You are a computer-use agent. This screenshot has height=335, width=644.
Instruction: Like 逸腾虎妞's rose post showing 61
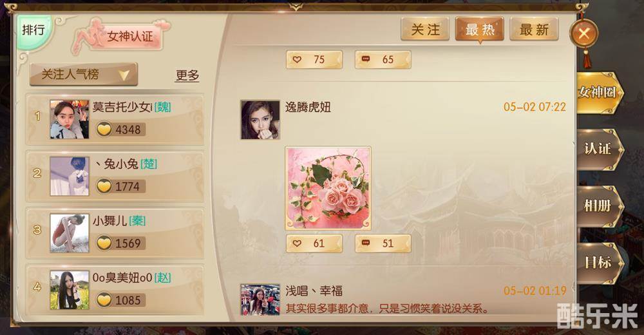(314, 244)
